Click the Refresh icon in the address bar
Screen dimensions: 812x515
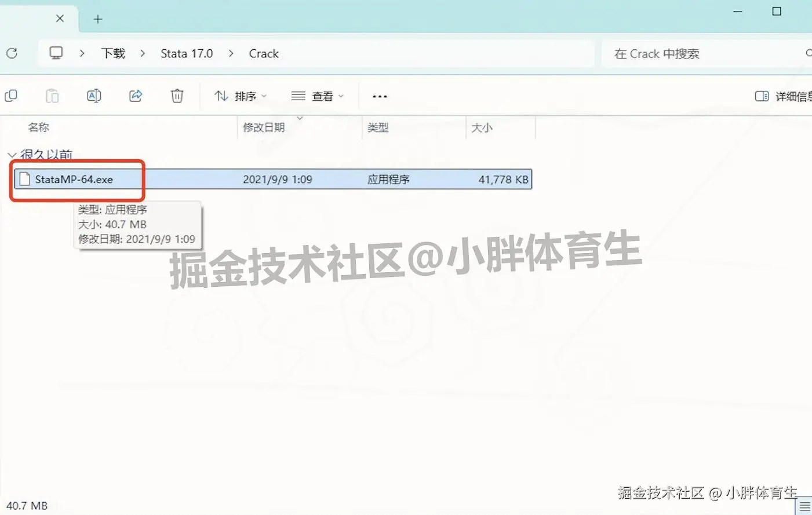12,53
